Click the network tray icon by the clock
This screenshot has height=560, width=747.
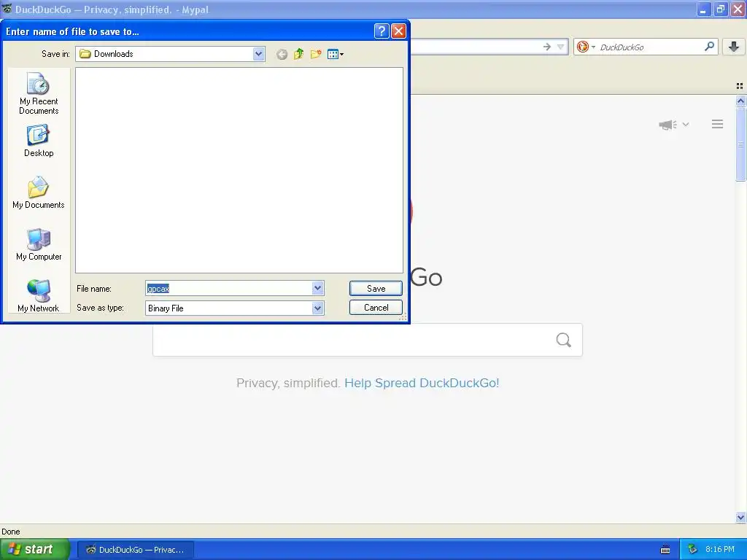692,549
